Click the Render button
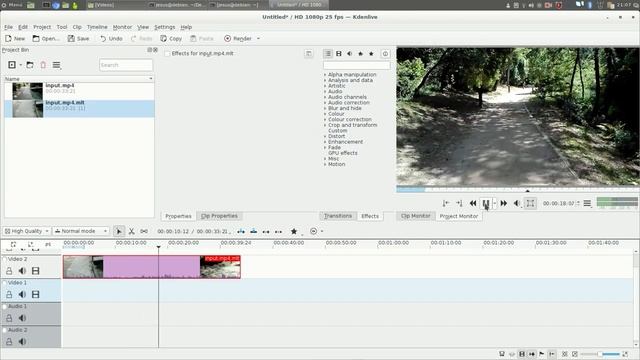Image resolution: width=640 pixels, height=360 pixels. pyautogui.click(x=238, y=39)
